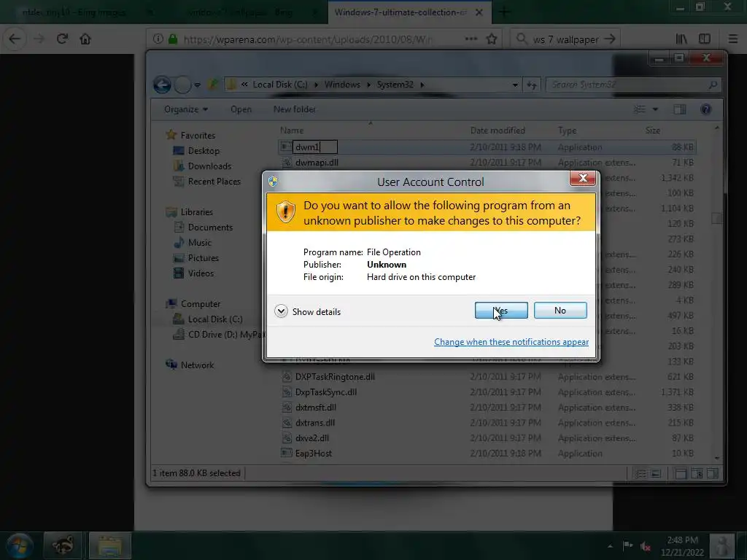The image size is (747, 560).
Task: Click the Explorer help icon
Action: pyautogui.click(x=706, y=109)
